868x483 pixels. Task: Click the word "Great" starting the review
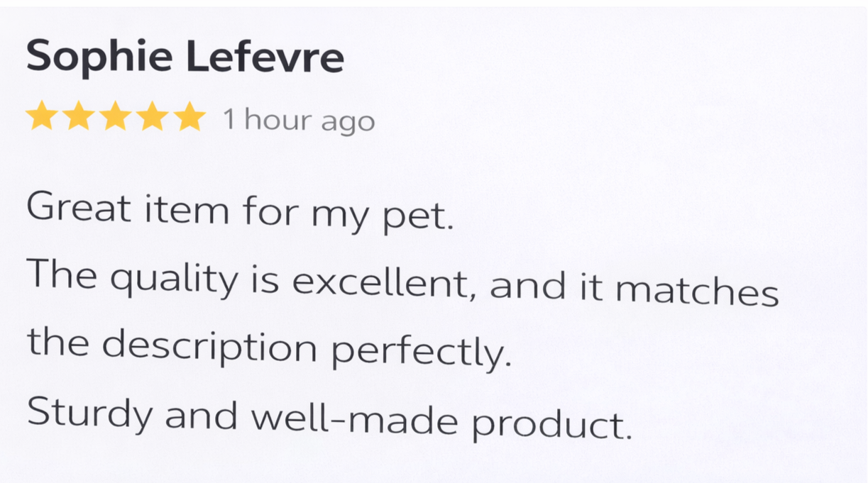click(x=79, y=208)
